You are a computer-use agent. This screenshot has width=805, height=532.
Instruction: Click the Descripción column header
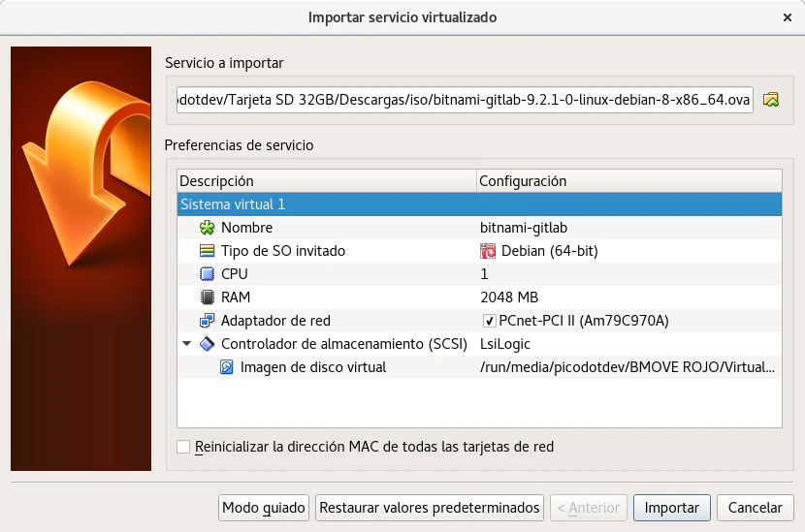pyautogui.click(x=326, y=181)
